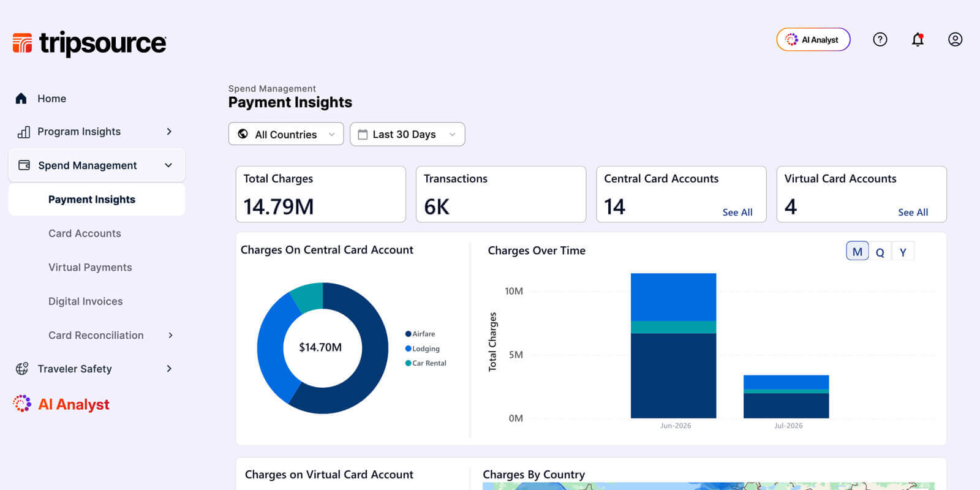This screenshot has width=980, height=490.
Task: Click the Charges Over Time title
Action: pos(537,251)
